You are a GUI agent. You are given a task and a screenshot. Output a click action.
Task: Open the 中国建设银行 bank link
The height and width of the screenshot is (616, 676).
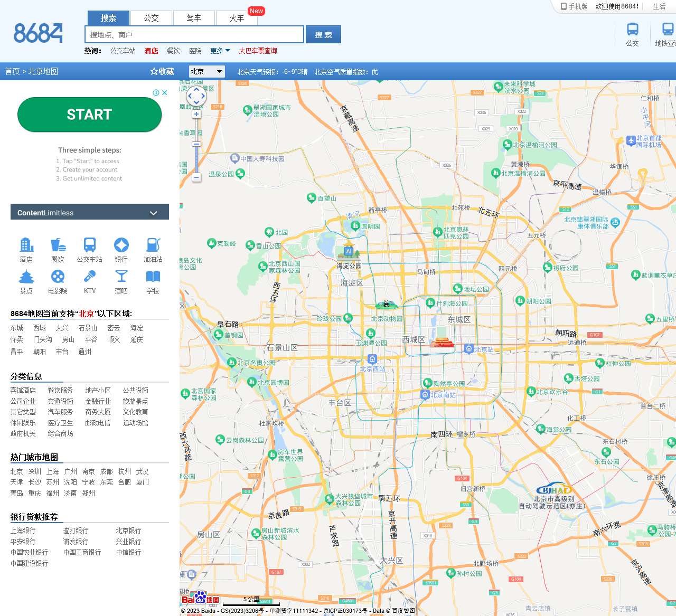point(30,563)
